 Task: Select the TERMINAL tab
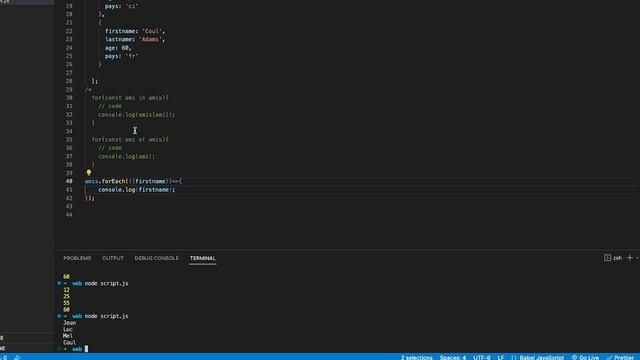[202, 258]
